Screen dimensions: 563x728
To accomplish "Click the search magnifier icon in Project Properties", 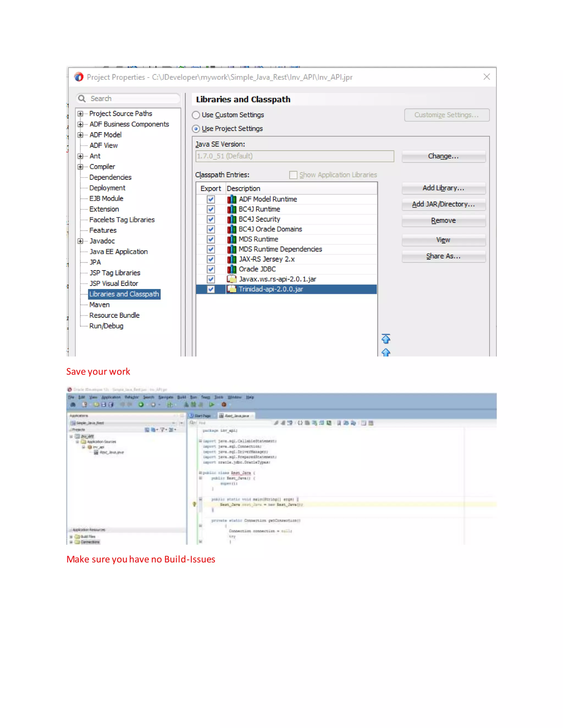I will tap(82, 98).
